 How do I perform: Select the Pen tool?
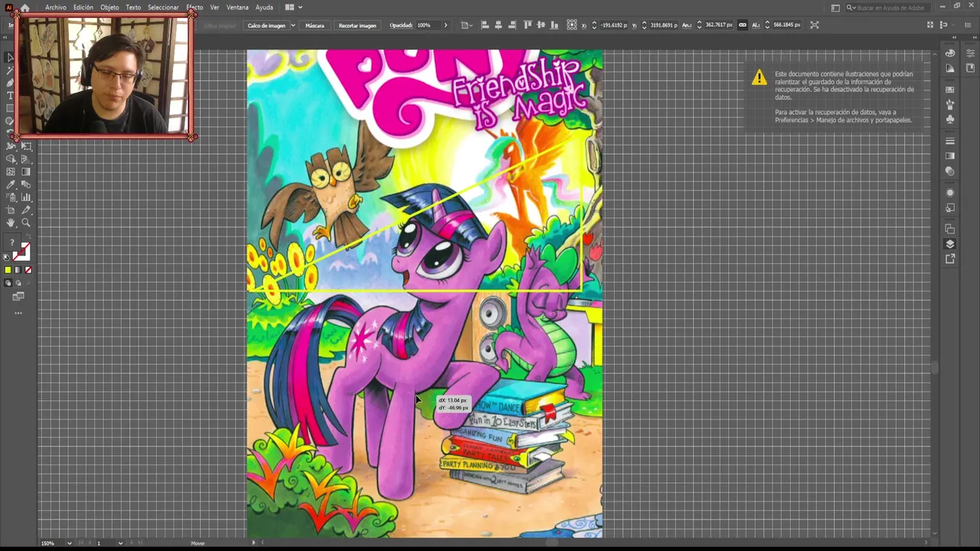tap(10, 83)
